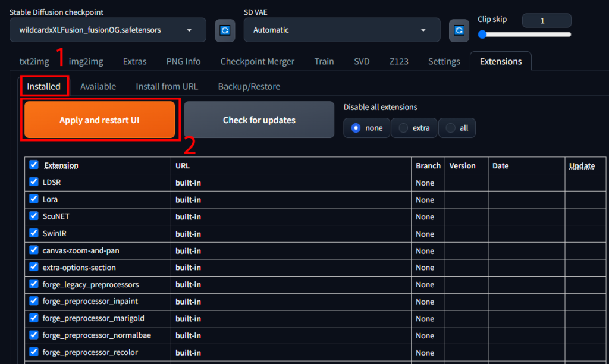Uncheck the LDSR extension checkbox
The width and height of the screenshot is (609, 364).
pyautogui.click(x=34, y=182)
